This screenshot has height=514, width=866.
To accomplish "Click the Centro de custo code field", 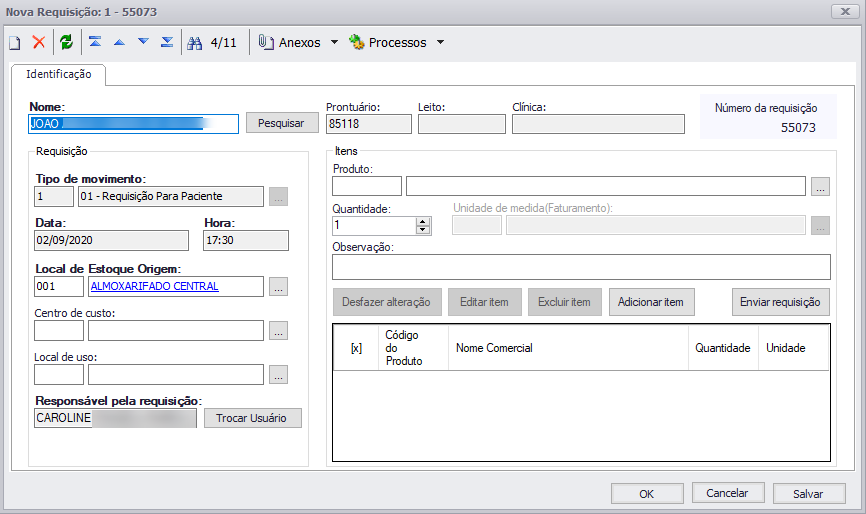I will point(59,330).
